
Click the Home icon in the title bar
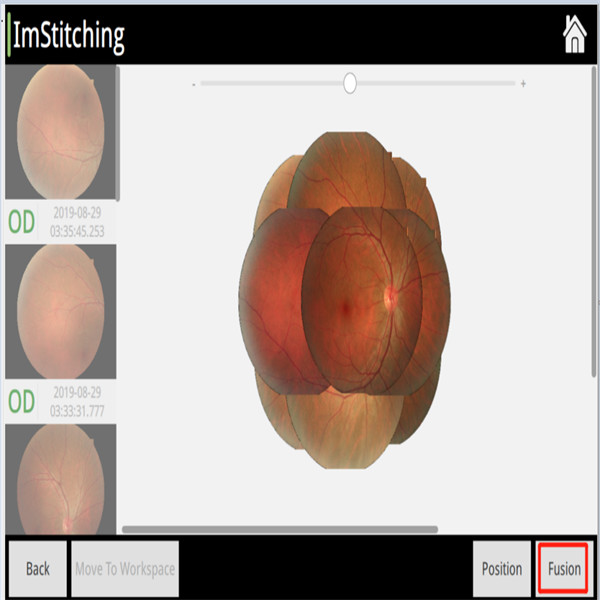click(x=574, y=34)
